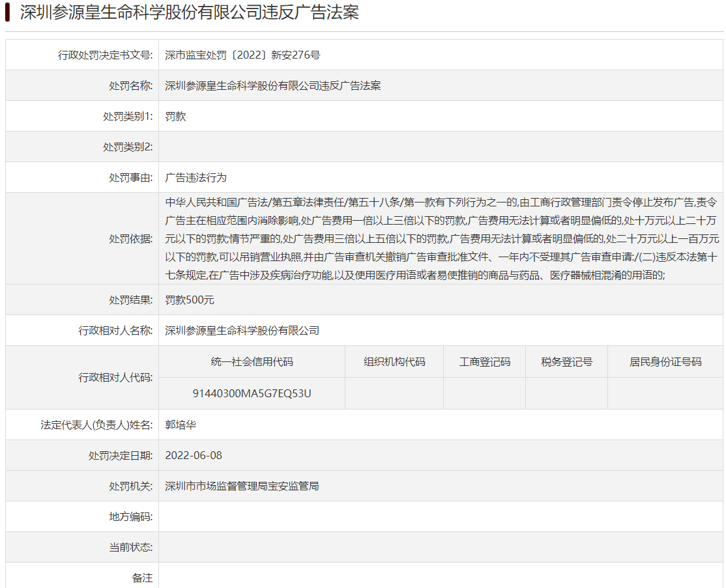Click the 处罚机关 label
The height and width of the screenshot is (588, 726).
tap(130, 486)
